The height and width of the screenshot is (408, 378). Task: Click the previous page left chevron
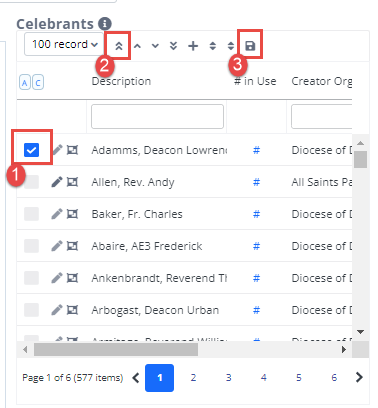click(135, 378)
